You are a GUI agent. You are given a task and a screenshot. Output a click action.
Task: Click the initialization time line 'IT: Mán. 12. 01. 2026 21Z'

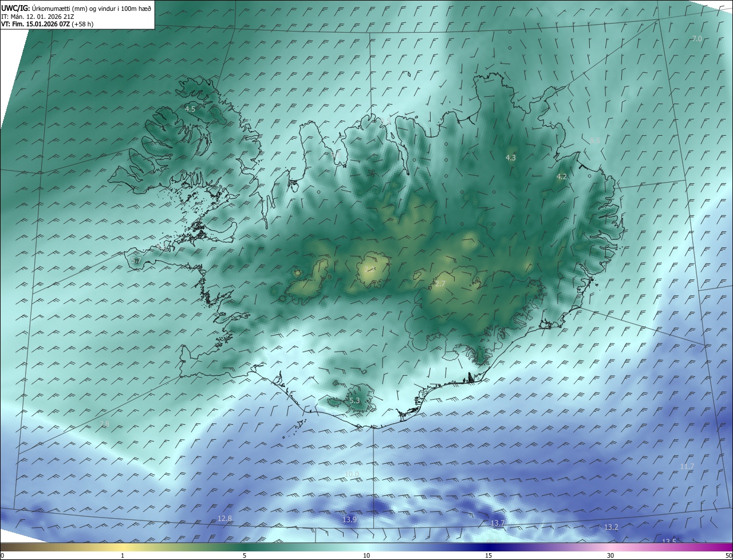(x=38, y=16)
